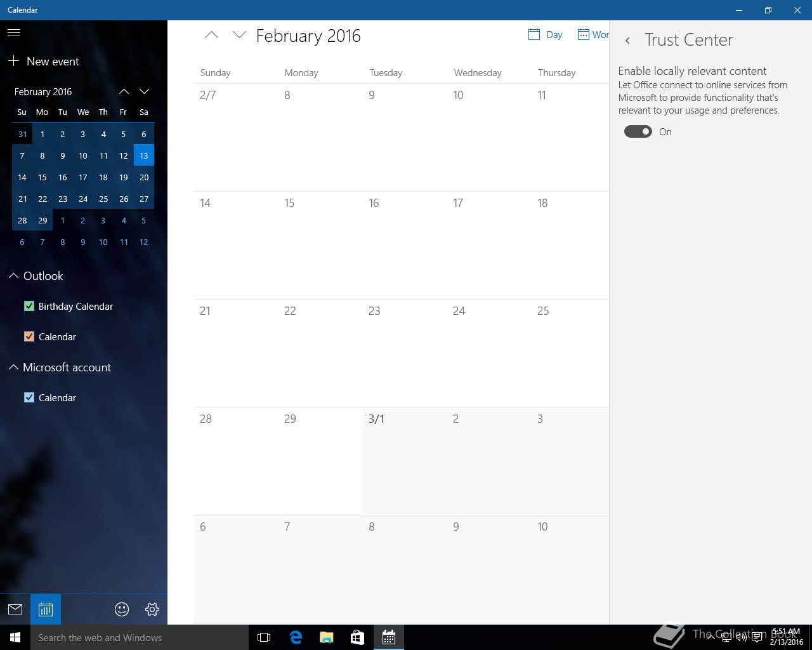Click taskbar clock showing 5:51 AM
The width and height of the screenshot is (812, 650).
[786, 637]
